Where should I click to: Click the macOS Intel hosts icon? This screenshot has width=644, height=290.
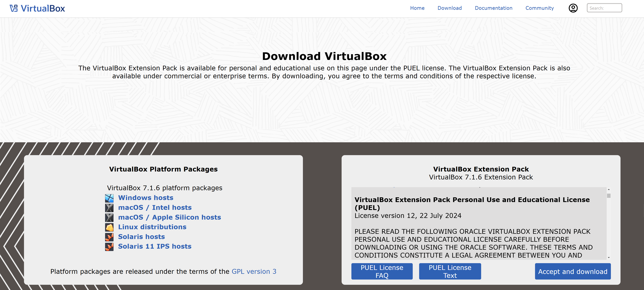click(109, 208)
